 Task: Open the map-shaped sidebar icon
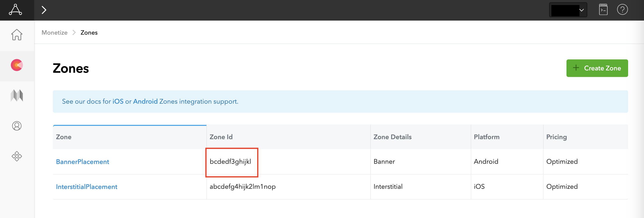point(17,96)
